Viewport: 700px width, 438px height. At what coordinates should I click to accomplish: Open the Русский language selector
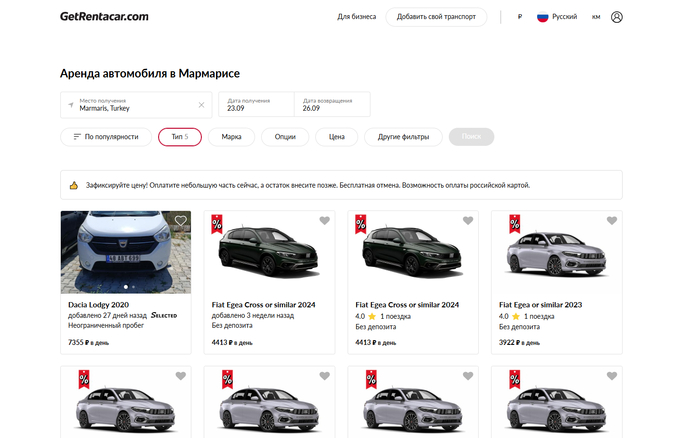558,17
